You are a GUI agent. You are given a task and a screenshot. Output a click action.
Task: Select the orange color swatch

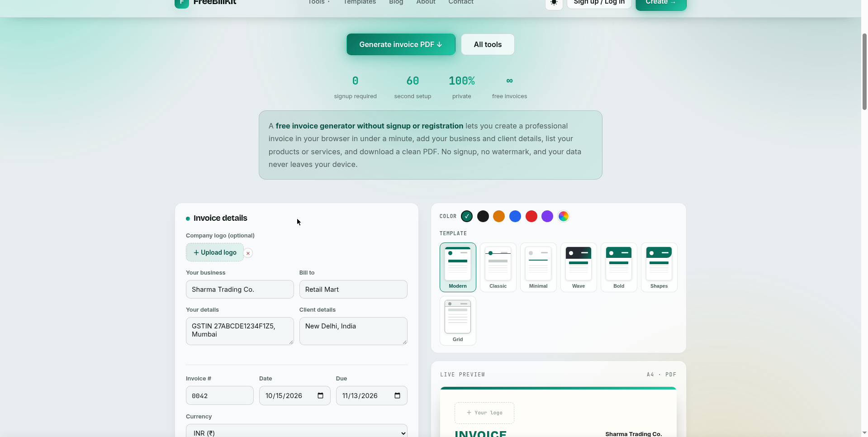coord(499,216)
